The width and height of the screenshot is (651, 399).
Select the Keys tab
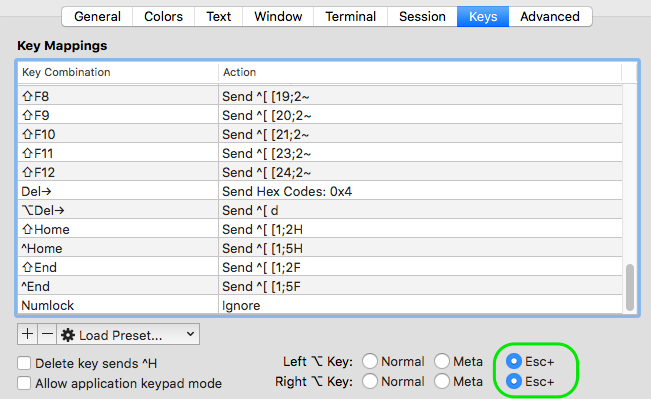tap(483, 17)
